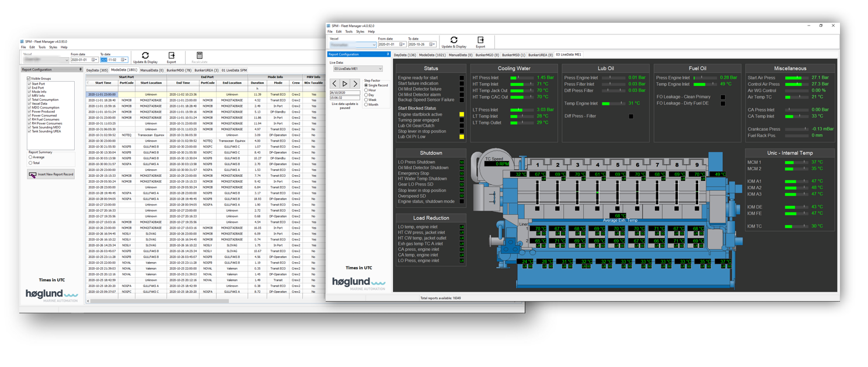Step back to previous live data record
Screen dimensions: 868x367
pyautogui.click(x=334, y=84)
